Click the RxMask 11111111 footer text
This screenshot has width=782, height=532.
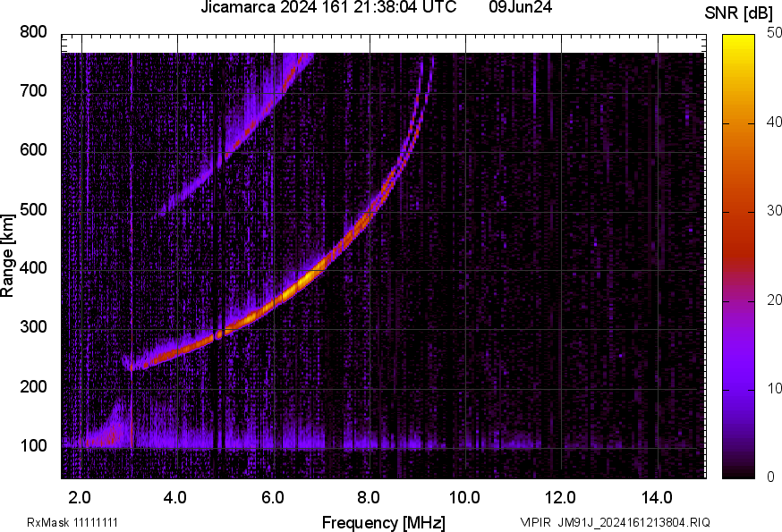point(72,522)
